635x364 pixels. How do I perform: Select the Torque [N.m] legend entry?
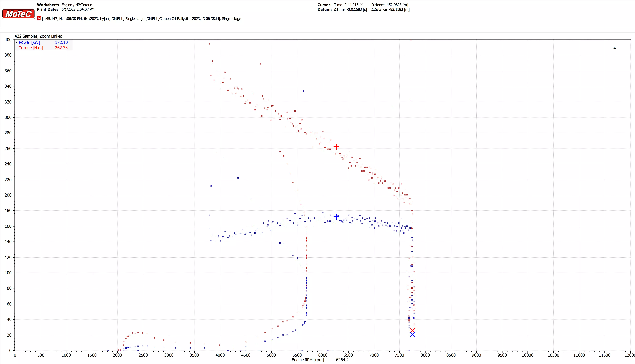pos(31,48)
